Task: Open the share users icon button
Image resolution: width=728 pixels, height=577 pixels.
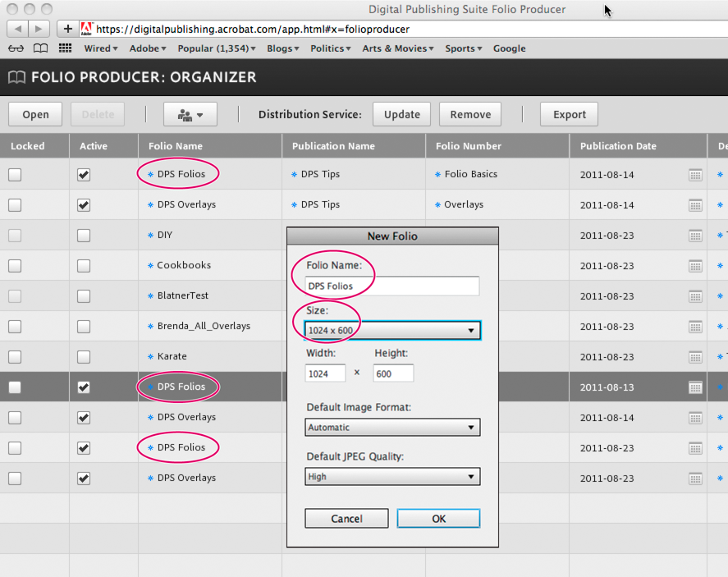Action: tap(190, 114)
